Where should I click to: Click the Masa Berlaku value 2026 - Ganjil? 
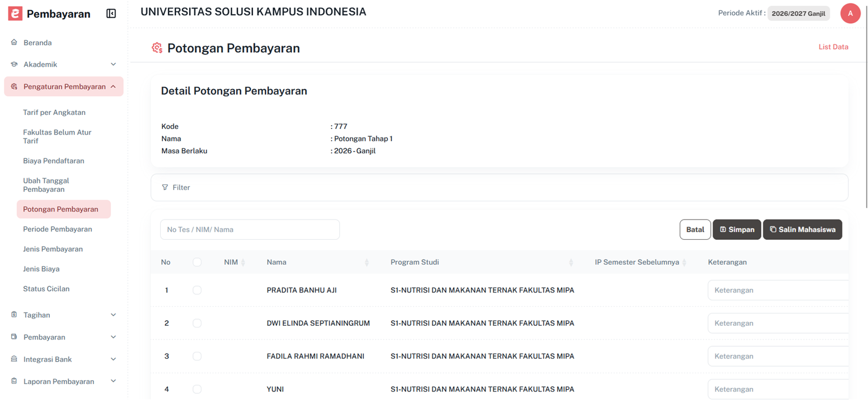click(x=355, y=151)
